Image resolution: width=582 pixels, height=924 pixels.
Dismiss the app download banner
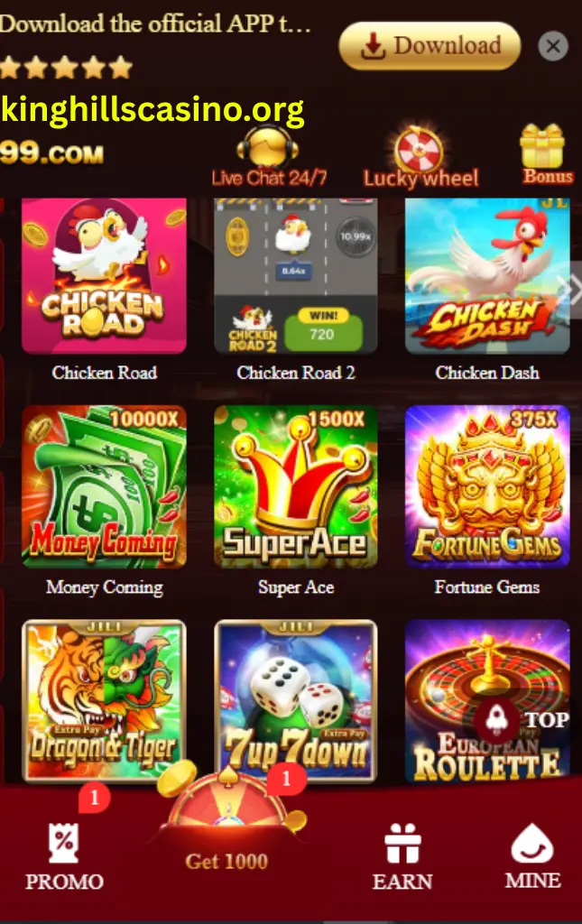tap(553, 46)
